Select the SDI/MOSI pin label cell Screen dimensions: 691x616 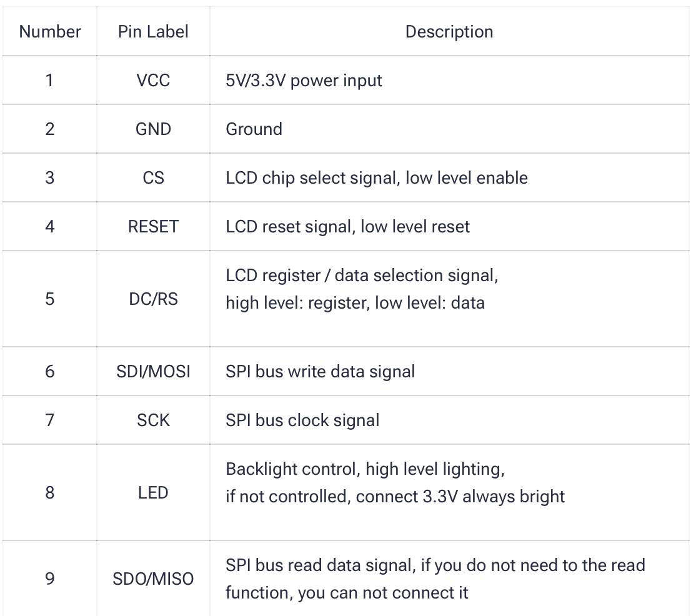(x=153, y=372)
